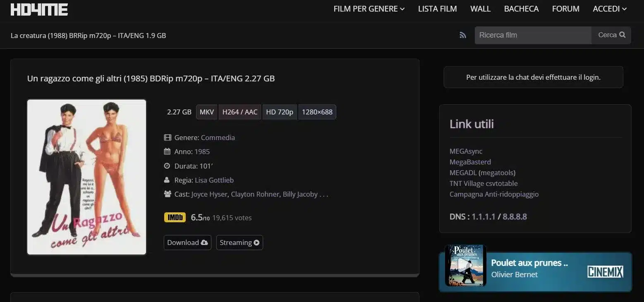Click the clock icon beside Durata

(x=168, y=166)
